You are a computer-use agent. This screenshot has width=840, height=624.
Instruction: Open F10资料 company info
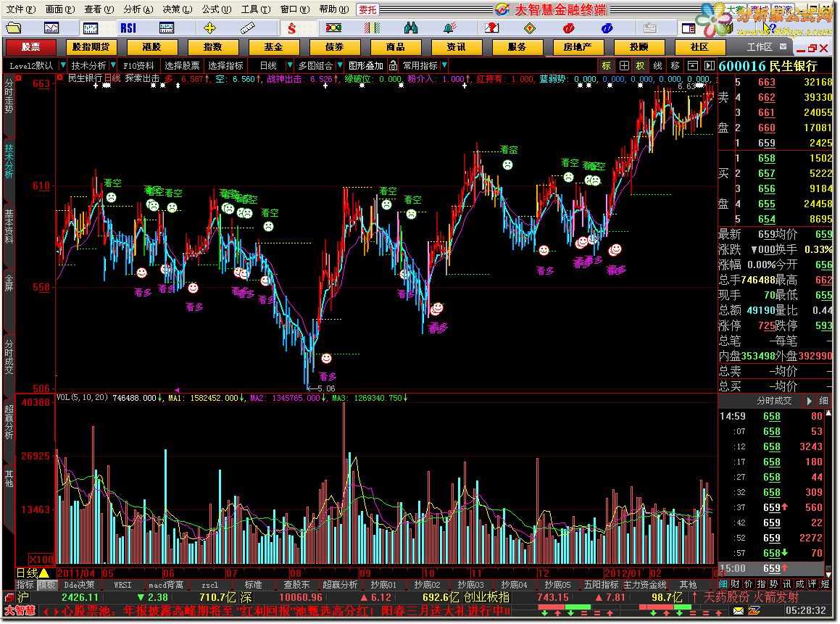point(138,65)
